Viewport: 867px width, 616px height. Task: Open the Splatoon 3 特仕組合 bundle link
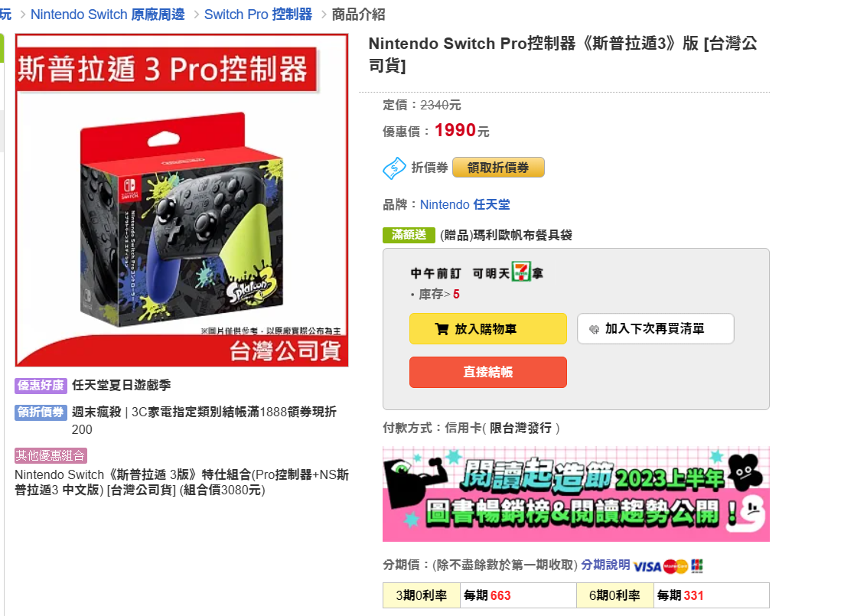pyautogui.click(x=181, y=482)
